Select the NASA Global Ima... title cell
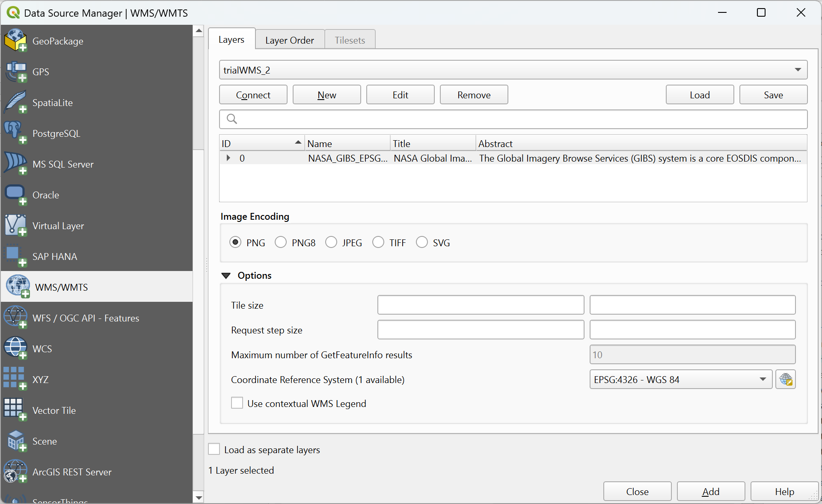The image size is (822, 504). tap(433, 158)
